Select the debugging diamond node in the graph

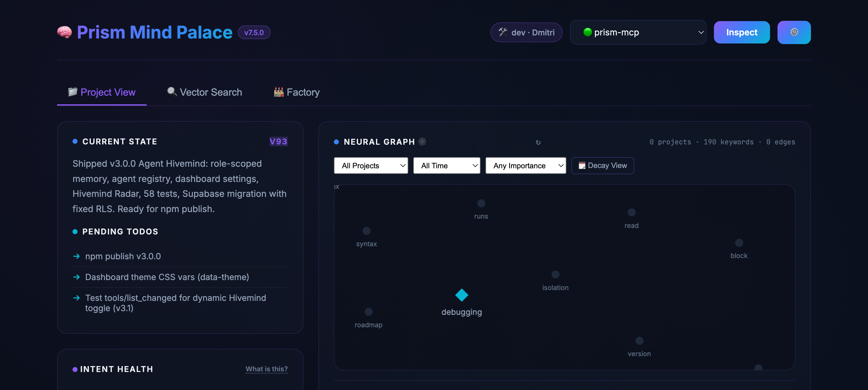462,295
